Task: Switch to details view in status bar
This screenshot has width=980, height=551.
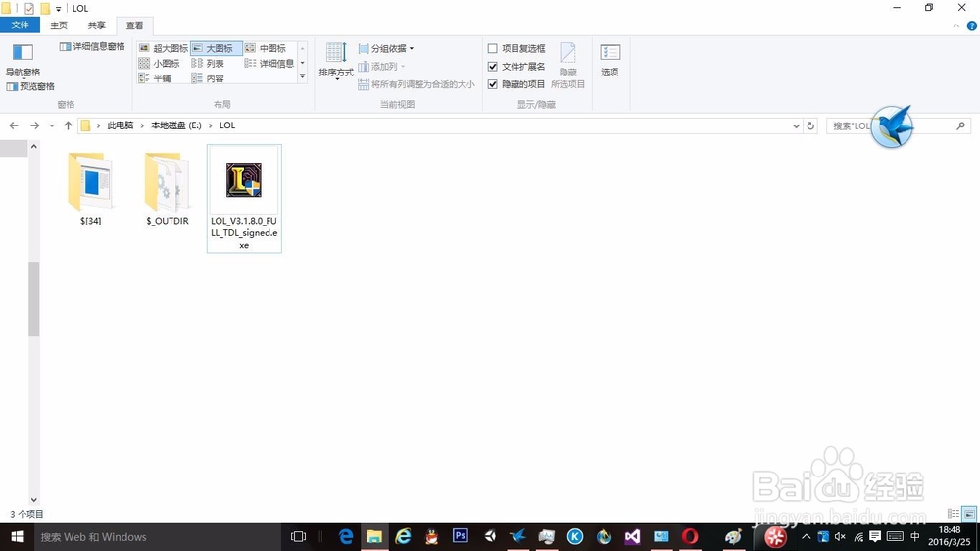Action: click(954, 514)
